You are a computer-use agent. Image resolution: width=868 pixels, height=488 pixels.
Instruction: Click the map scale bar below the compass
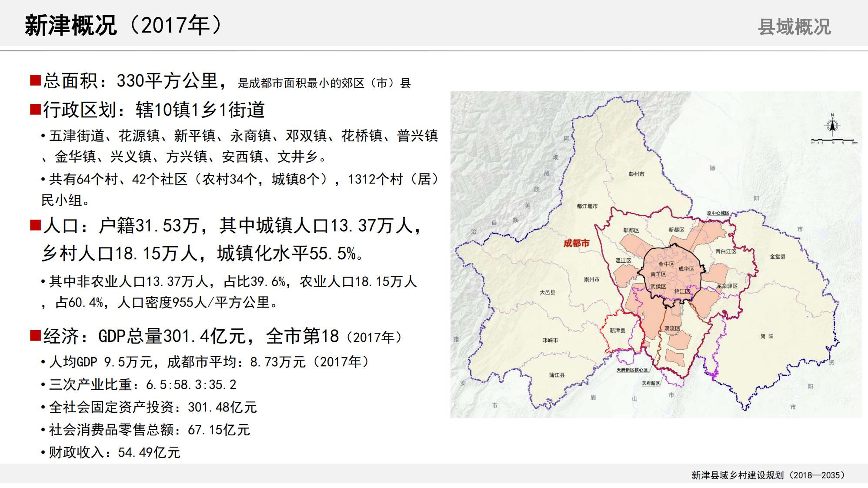tap(835, 141)
